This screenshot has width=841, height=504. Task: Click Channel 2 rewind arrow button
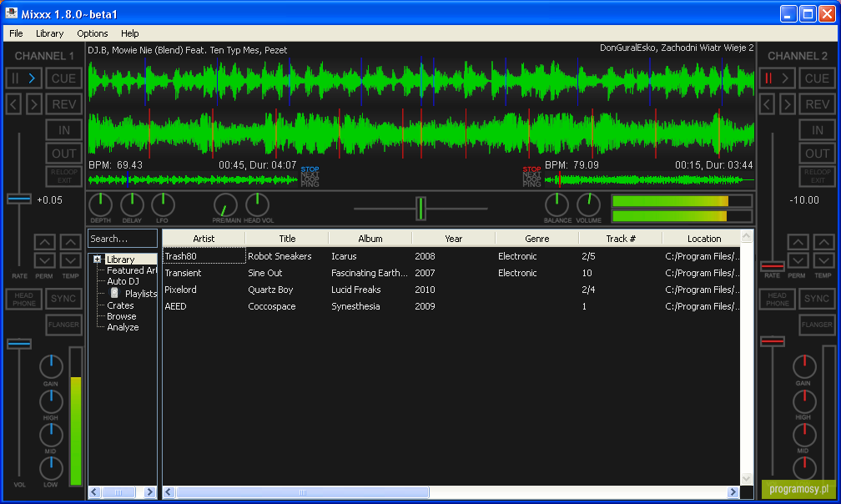[x=767, y=104]
